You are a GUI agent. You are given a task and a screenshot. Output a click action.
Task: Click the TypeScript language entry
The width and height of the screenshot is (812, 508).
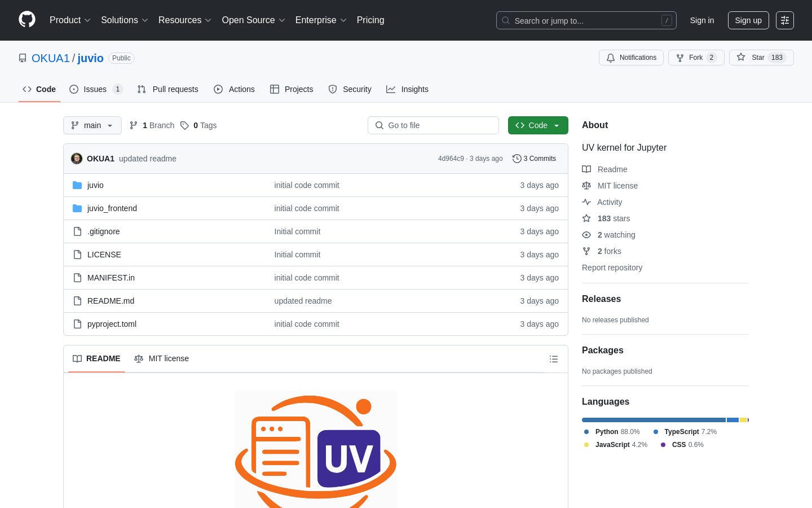(685, 432)
